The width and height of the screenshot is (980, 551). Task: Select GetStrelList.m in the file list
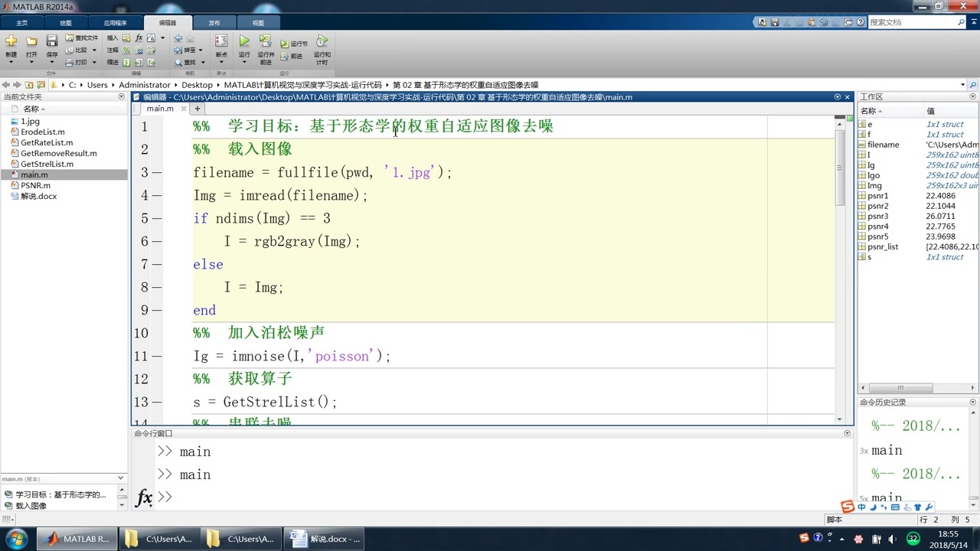point(47,164)
